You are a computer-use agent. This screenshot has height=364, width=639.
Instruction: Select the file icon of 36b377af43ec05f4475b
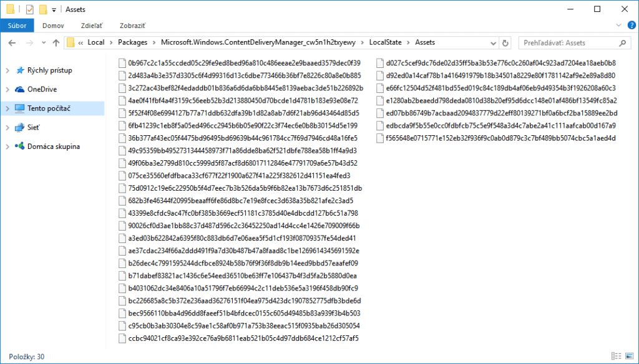click(x=122, y=138)
